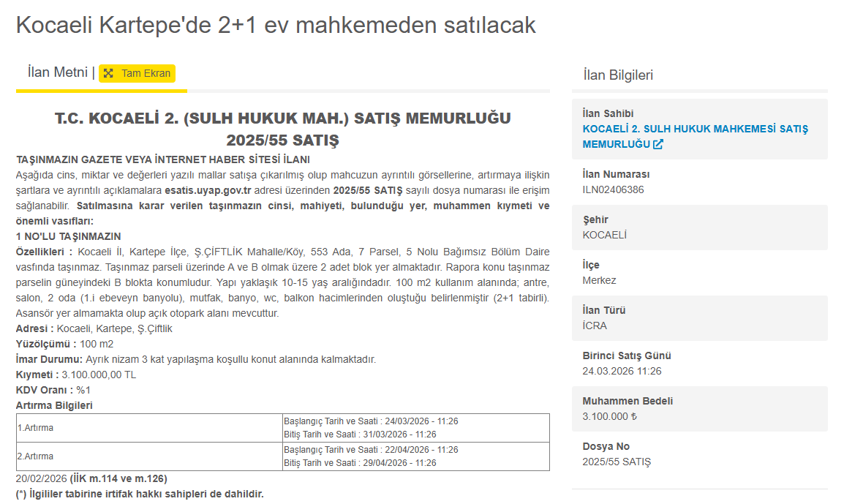This screenshot has width=844, height=504.
Task: Click the KDV Oranı value %1
Action: [83, 390]
